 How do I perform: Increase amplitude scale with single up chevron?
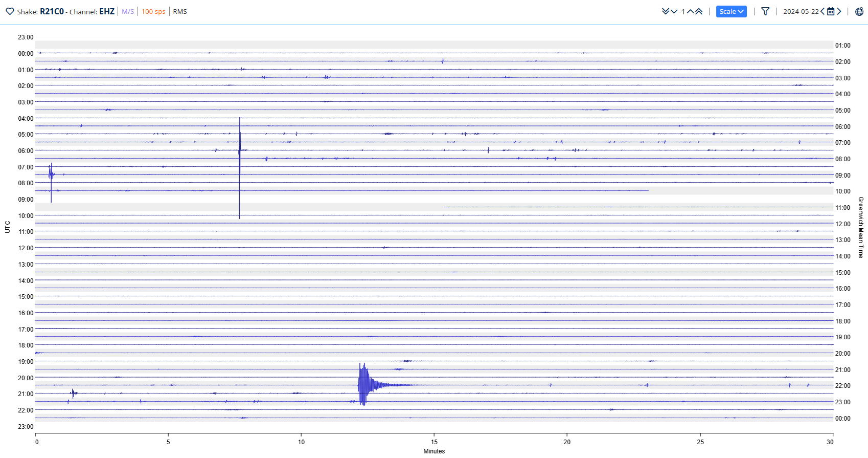pos(690,11)
